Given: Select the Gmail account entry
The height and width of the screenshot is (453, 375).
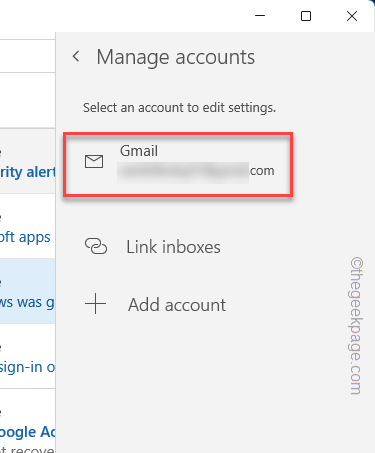Looking at the screenshot, I should point(178,164).
